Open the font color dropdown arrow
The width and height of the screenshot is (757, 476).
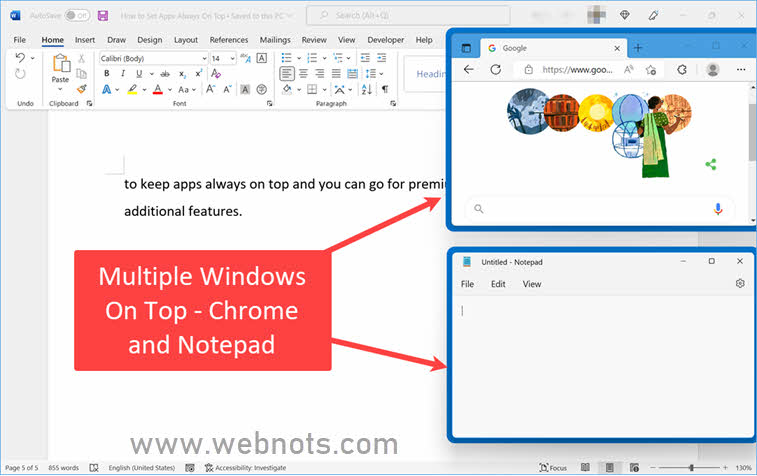tap(170, 89)
